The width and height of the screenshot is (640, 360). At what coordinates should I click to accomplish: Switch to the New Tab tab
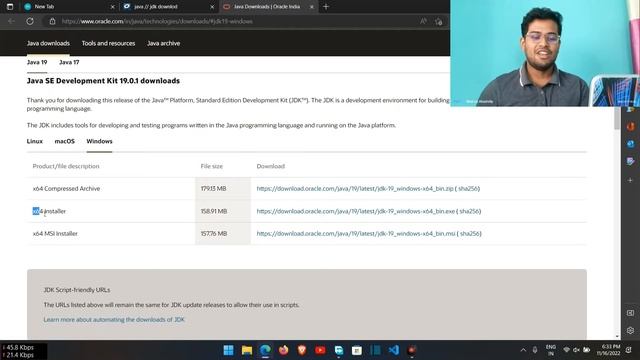(68, 7)
